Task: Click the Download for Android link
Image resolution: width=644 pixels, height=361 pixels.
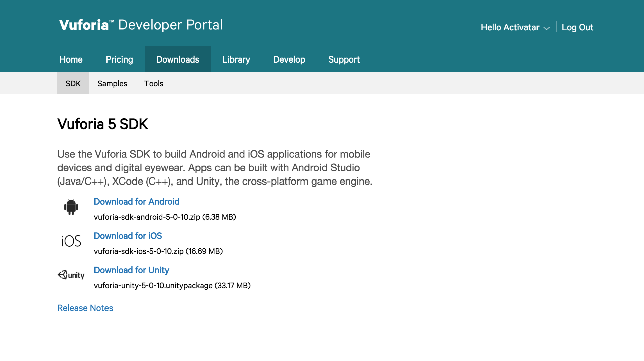Action: point(137,202)
